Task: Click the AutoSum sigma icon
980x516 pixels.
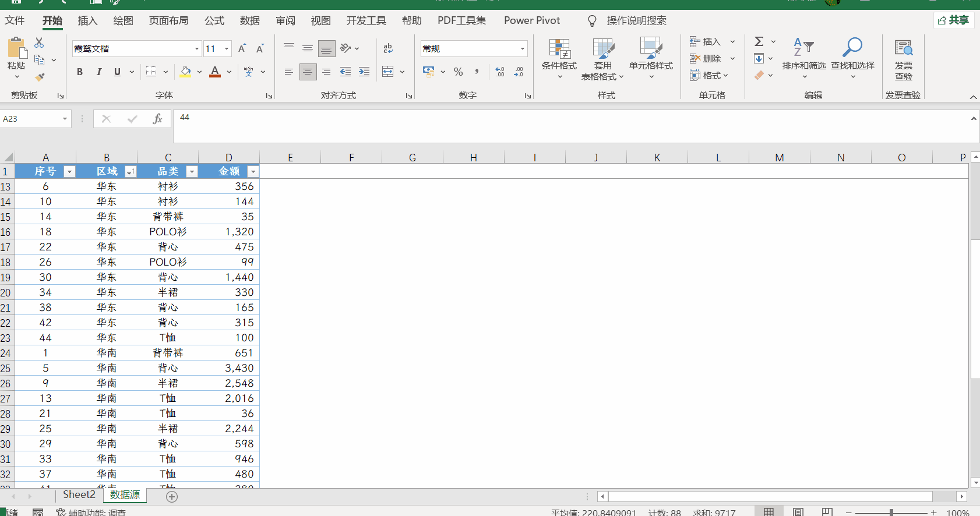Action: (759, 41)
